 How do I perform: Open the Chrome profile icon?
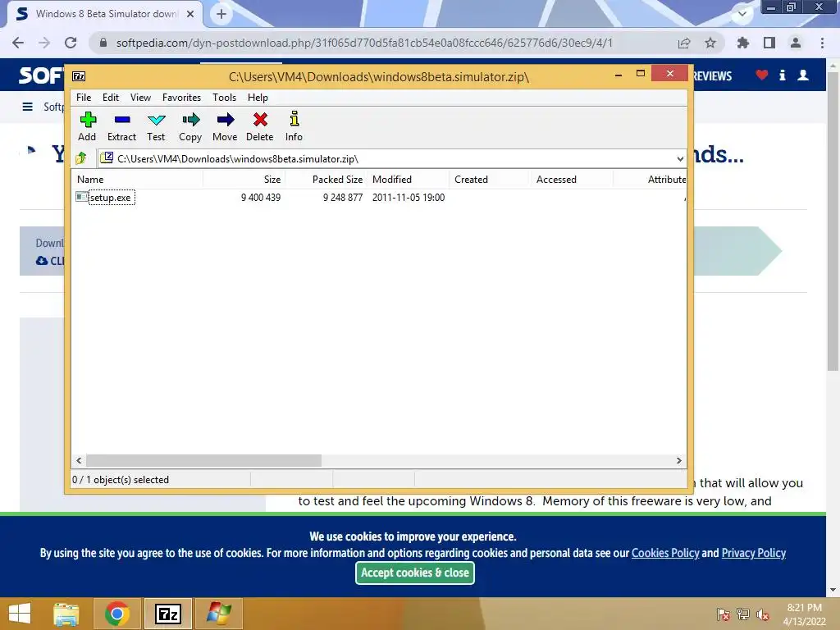(x=796, y=43)
